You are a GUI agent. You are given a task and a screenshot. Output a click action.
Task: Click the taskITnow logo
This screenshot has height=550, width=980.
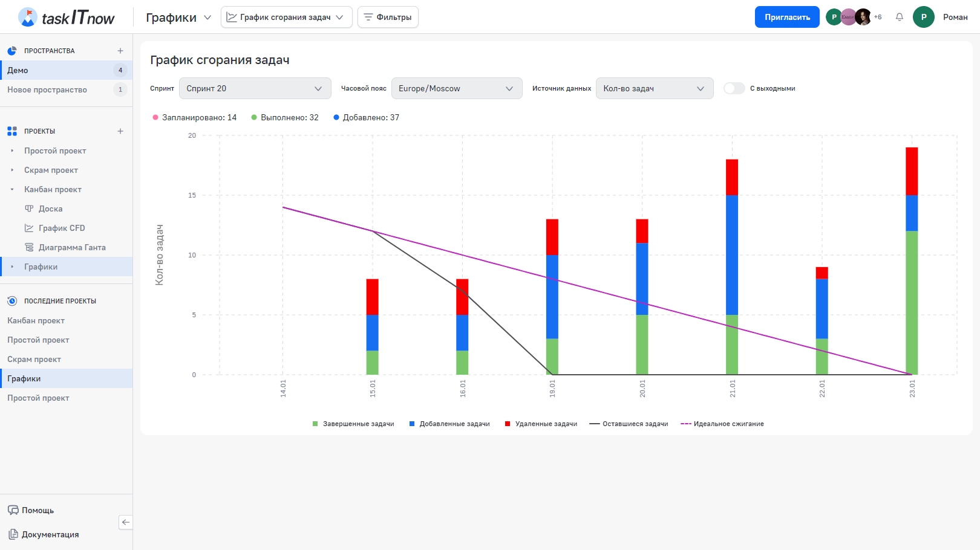[67, 17]
